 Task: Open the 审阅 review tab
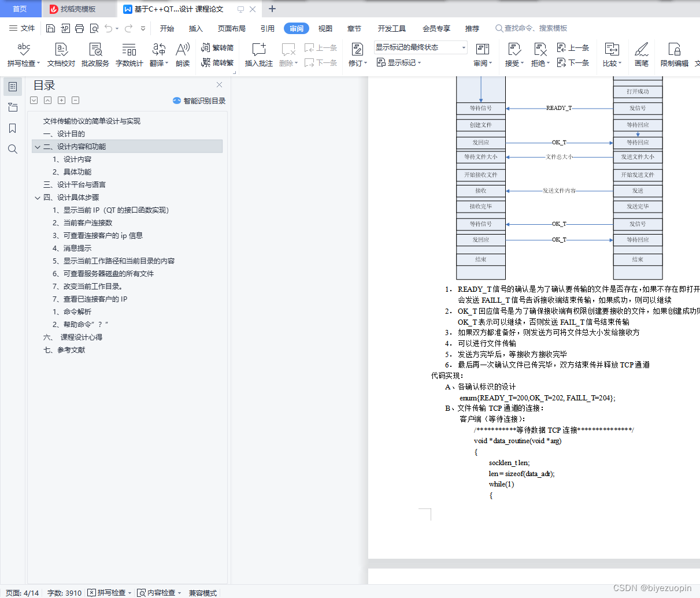pyautogui.click(x=296, y=28)
